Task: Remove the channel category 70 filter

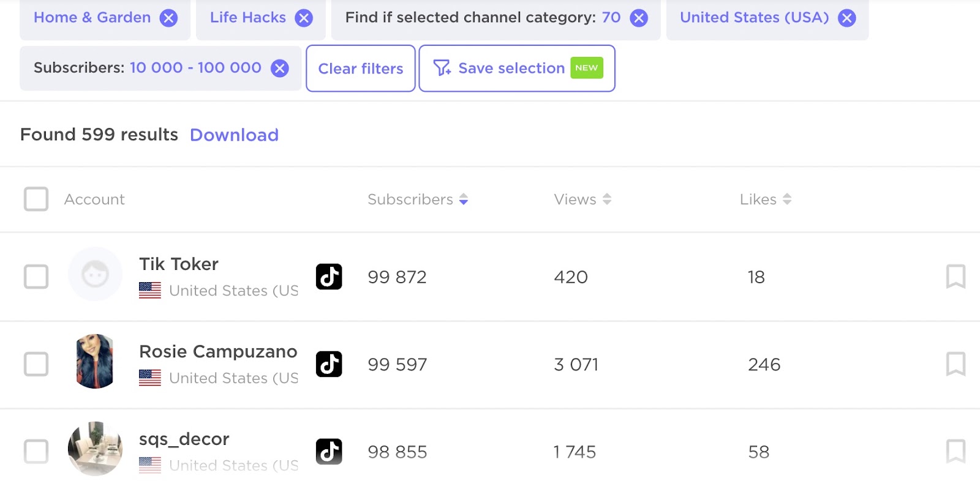Action: [x=639, y=18]
